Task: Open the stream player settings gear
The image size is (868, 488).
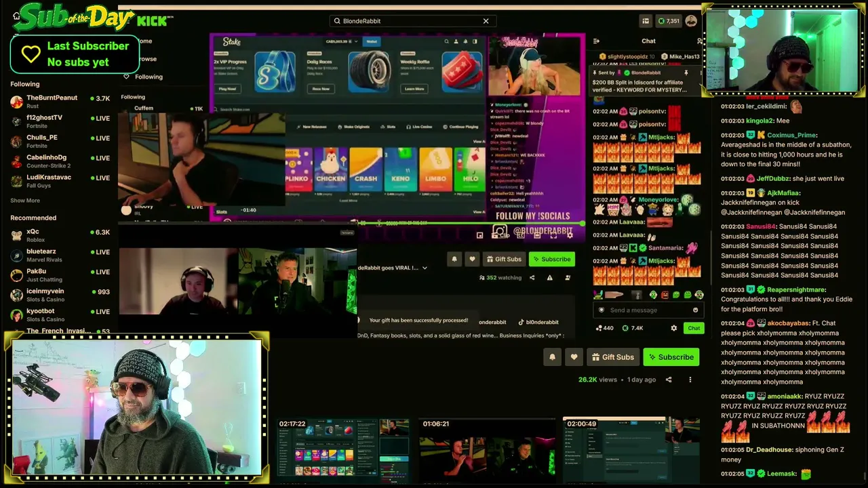Action: tap(568, 235)
